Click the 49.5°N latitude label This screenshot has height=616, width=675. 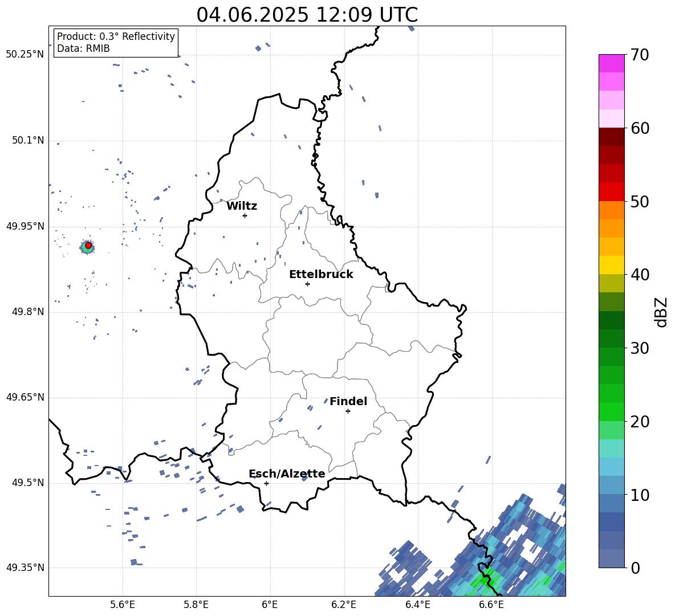pyautogui.click(x=28, y=482)
